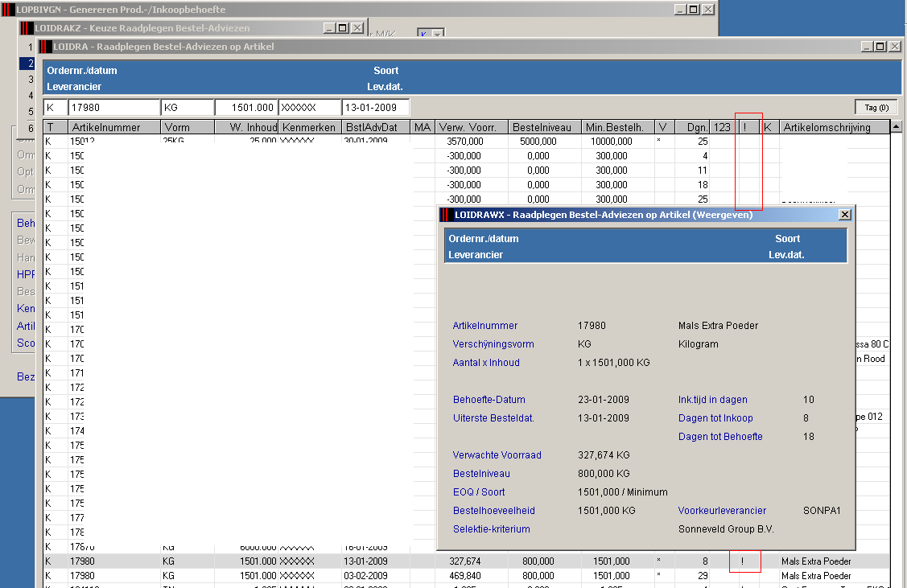The width and height of the screenshot is (907, 588).
Task: Click the Verw. Voorr. column header
Action: tap(472, 127)
